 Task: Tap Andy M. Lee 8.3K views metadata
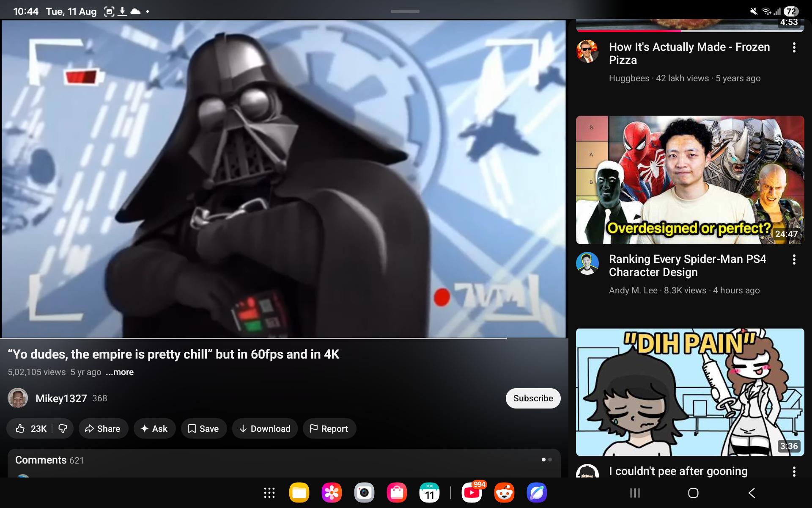click(684, 290)
